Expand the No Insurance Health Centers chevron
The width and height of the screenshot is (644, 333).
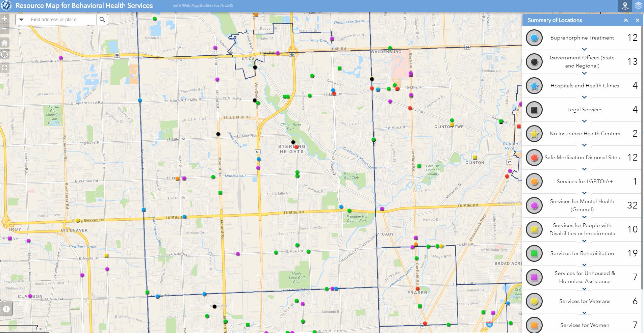585,145
